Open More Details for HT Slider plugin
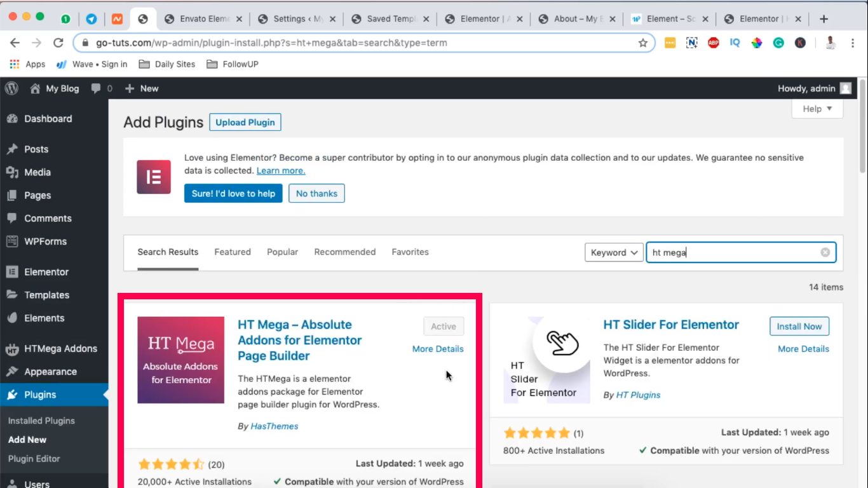Image resolution: width=868 pixels, height=488 pixels. pyautogui.click(x=804, y=349)
